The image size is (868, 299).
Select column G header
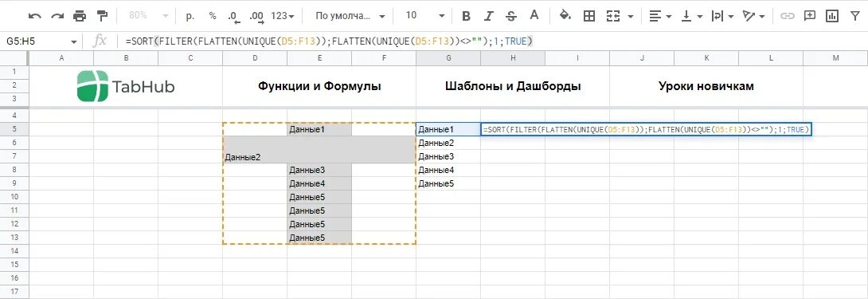coord(448,58)
